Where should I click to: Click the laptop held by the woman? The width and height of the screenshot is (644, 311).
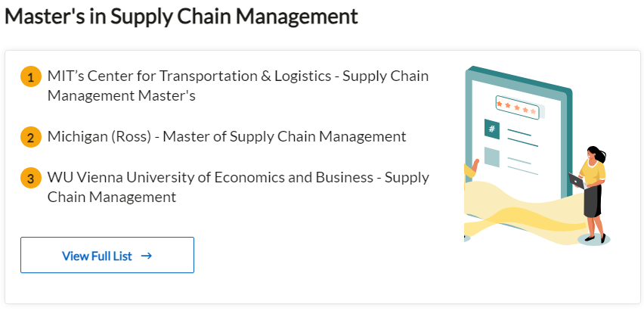point(577,181)
